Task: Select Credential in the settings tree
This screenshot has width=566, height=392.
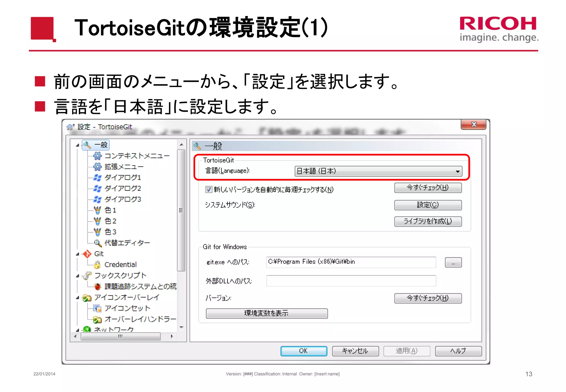Action: point(120,265)
